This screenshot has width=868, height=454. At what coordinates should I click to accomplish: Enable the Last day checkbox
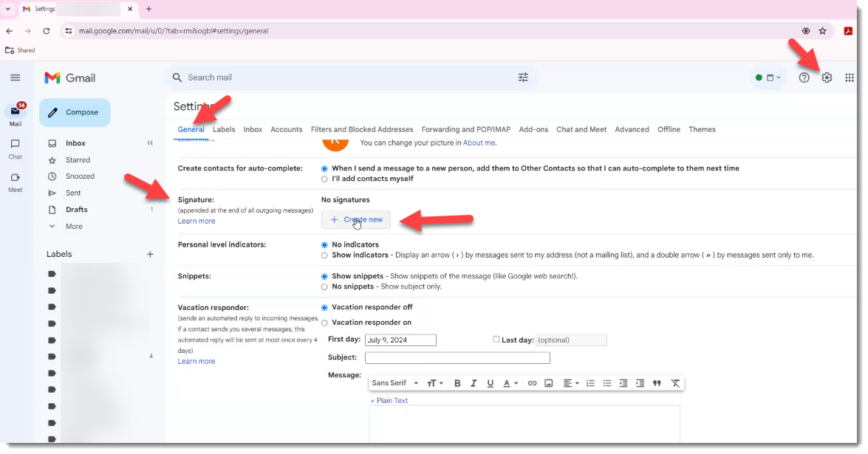(x=496, y=340)
